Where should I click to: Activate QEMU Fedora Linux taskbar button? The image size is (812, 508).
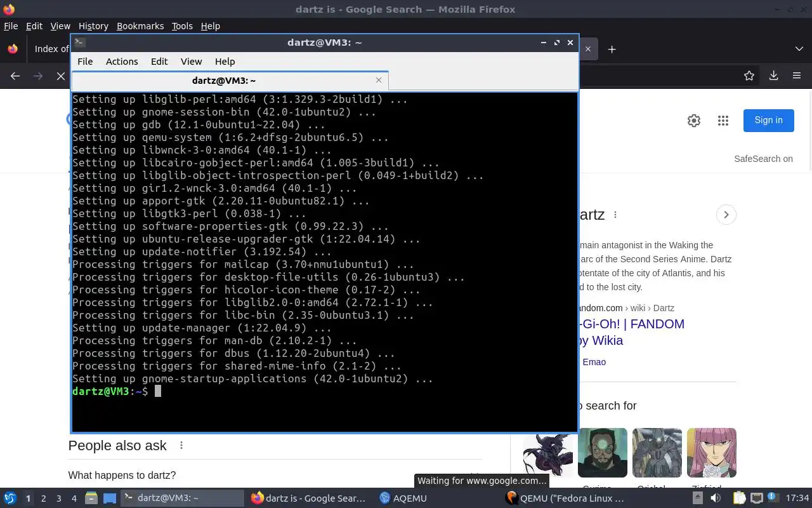(566, 498)
